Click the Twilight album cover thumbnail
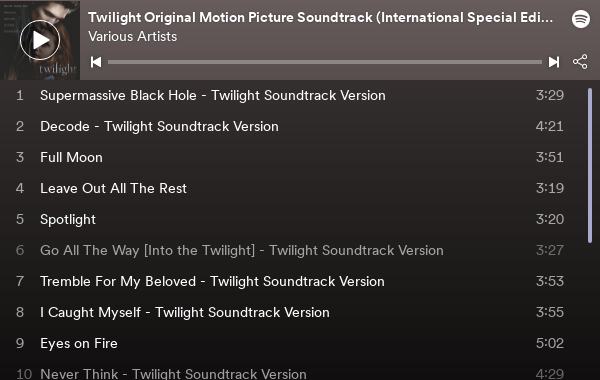 click(x=40, y=40)
